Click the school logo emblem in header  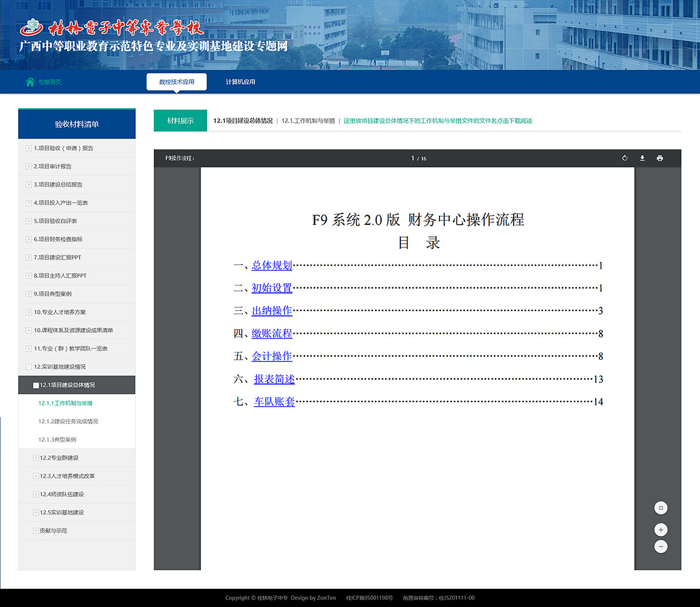31,27
